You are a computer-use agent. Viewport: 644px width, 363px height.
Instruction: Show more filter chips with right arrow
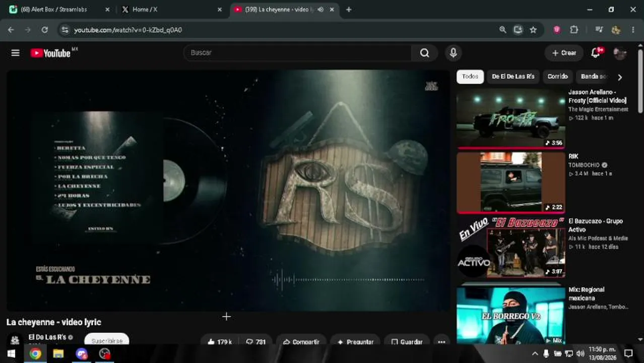coord(620,77)
